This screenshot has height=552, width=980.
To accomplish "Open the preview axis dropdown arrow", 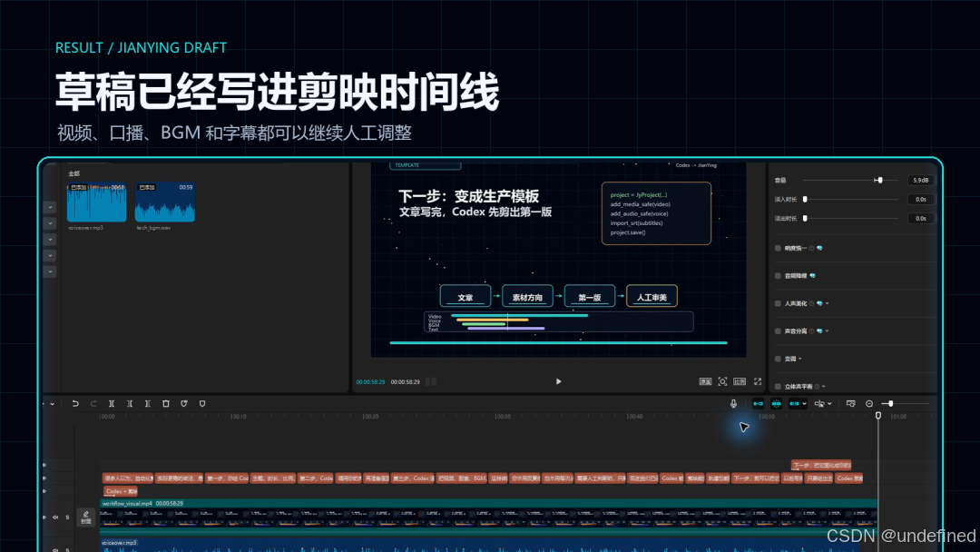I will tap(829, 404).
